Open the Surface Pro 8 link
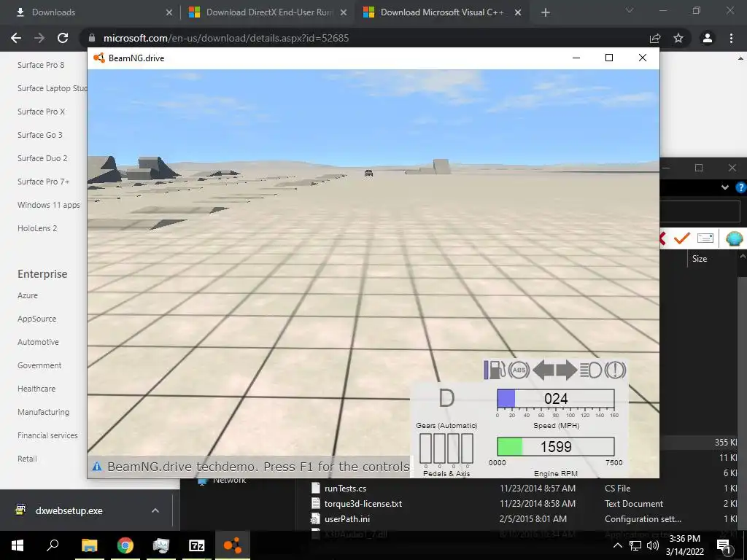The image size is (747, 560). (41, 65)
